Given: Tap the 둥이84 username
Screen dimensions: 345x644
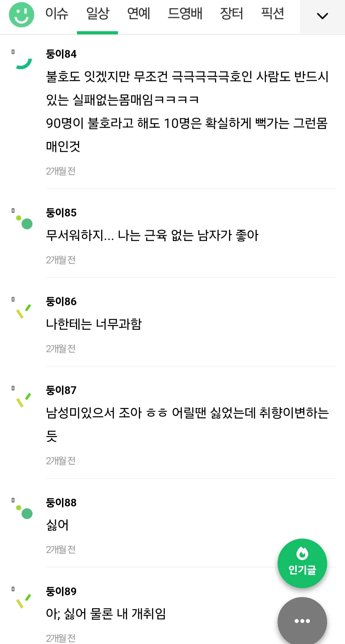Looking at the screenshot, I should [61, 54].
